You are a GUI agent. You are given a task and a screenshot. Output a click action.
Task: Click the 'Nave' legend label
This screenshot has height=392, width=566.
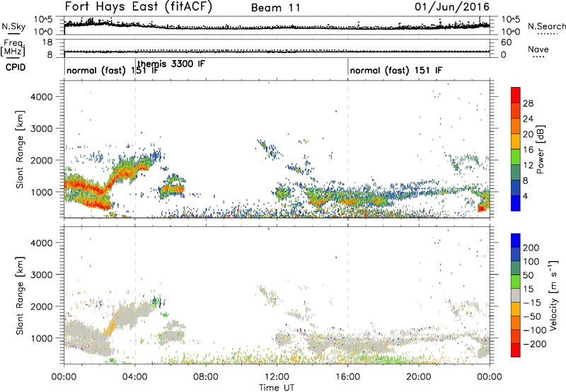[538, 49]
